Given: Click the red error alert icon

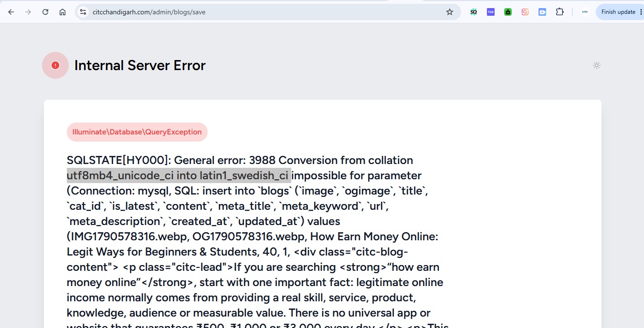Looking at the screenshot, I should pos(55,65).
